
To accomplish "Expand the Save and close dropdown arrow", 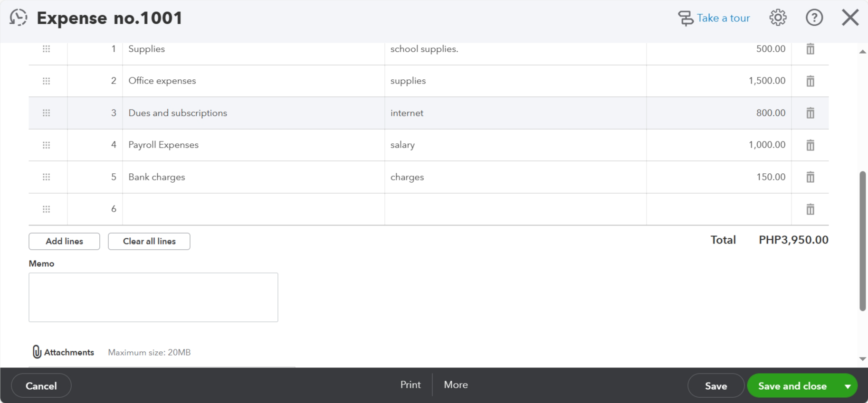I will pos(848,386).
